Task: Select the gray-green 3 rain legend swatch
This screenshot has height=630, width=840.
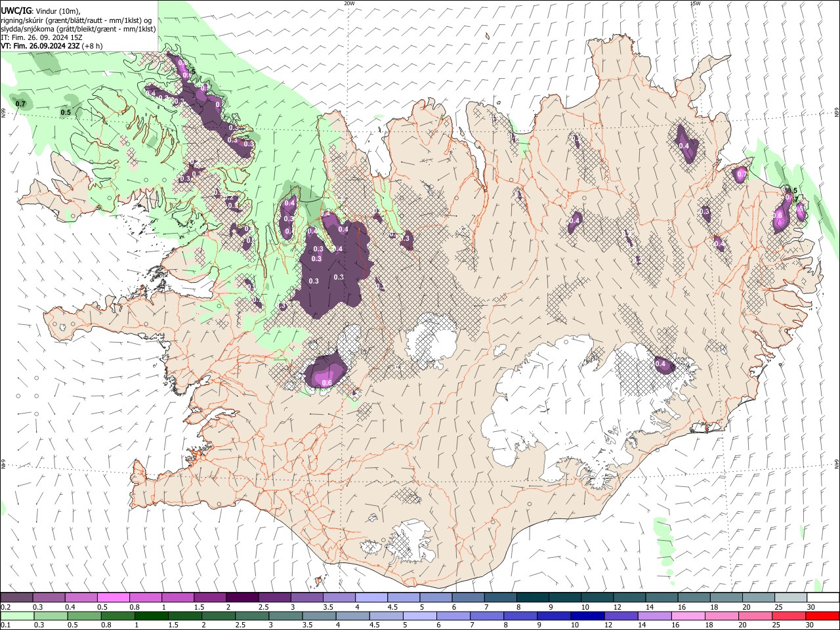Action: [x=285, y=616]
